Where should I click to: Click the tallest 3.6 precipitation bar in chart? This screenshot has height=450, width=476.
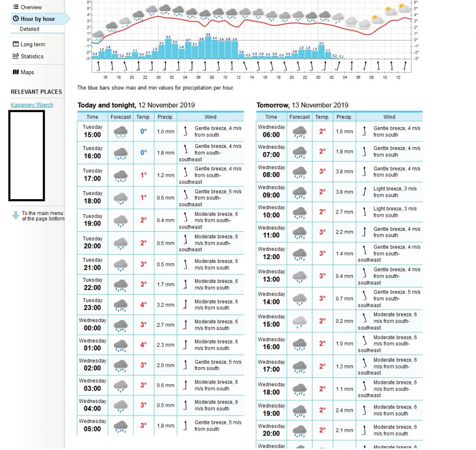[x=208, y=47]
